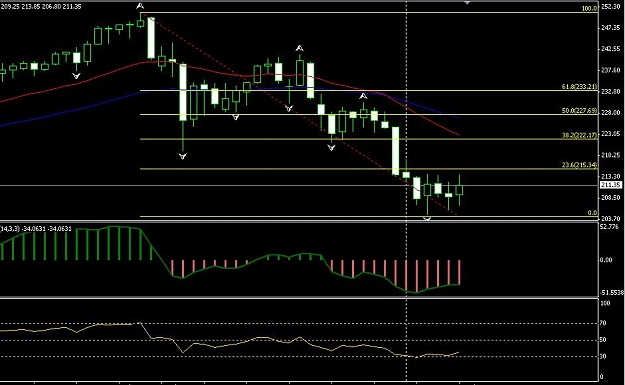Click the down fractal under the longest lower wick
625x385 pixels.
click(x=183, y=156)
